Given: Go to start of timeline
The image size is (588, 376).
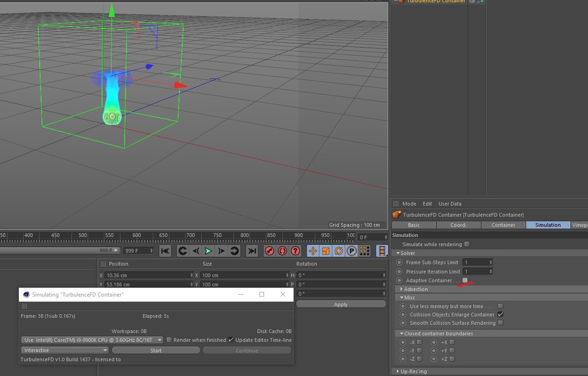Looking at the screenshot, I should (165, 251).
